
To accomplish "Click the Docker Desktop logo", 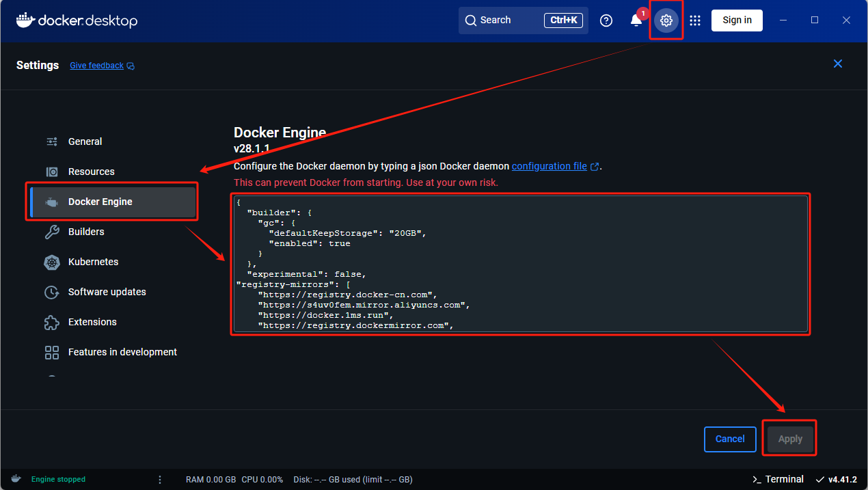I will (77, 21).
